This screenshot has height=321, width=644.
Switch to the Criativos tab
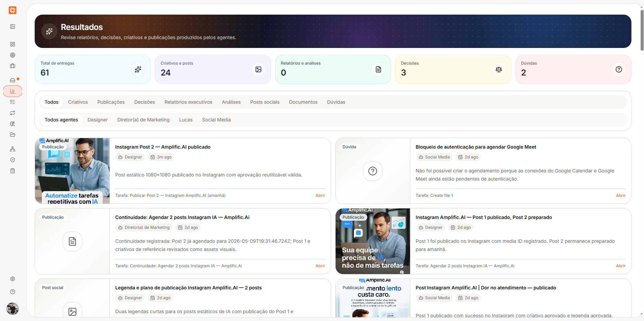pyautogui.click(x=78, y=102)
